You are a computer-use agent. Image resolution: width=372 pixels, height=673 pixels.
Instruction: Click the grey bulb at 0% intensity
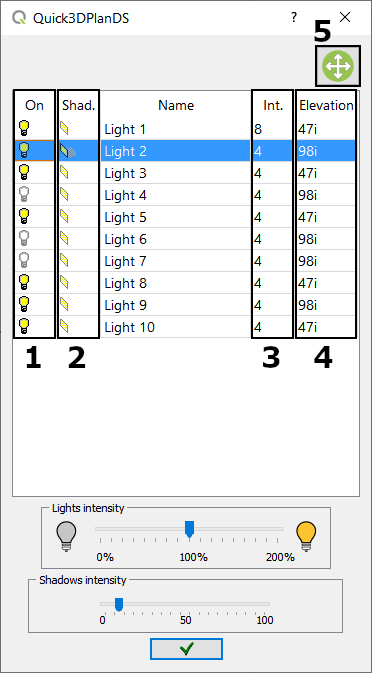[x=66, y=536]
